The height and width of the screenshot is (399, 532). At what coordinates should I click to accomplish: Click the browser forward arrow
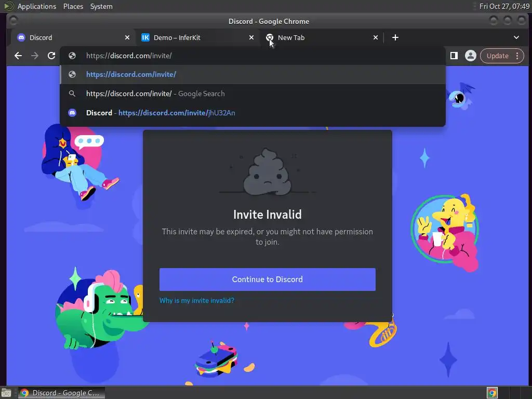[x=35, y=56]
